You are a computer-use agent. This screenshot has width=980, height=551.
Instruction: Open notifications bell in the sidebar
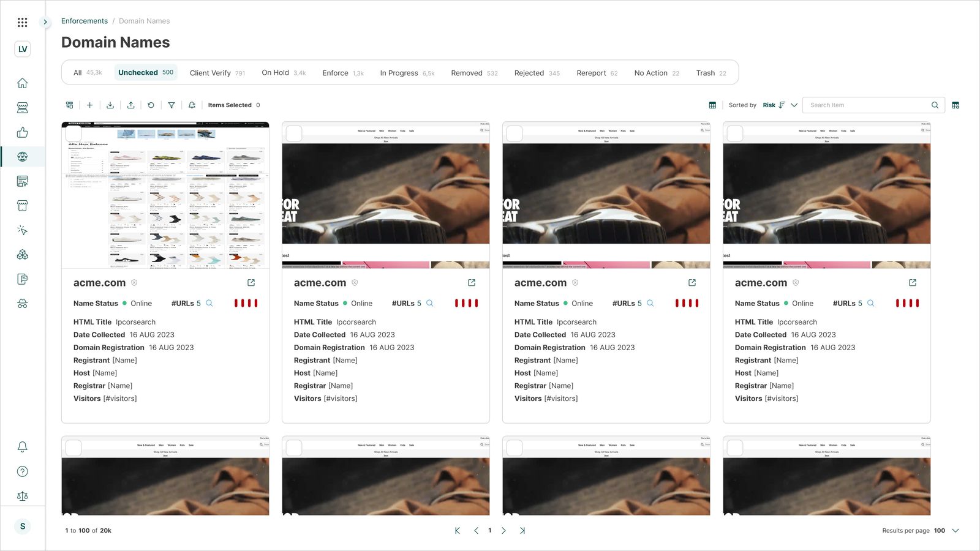pos(23,447)
